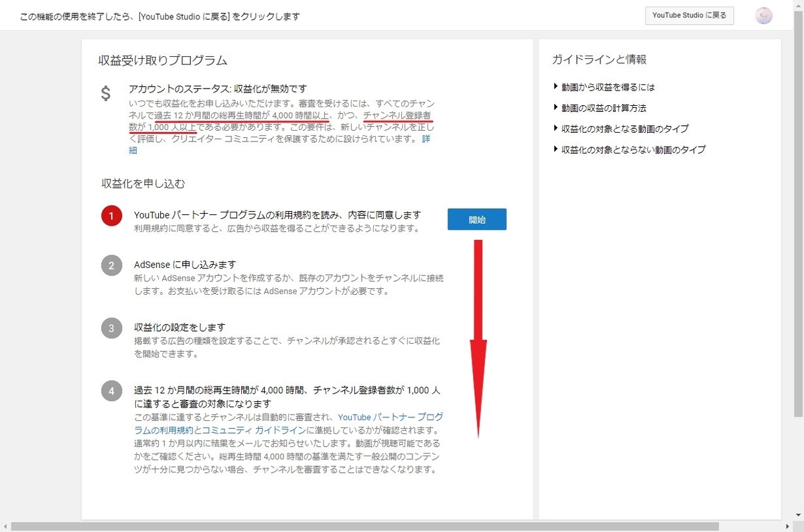Expand 収益化の対象となる動画のタイプ

pos(620,129)
